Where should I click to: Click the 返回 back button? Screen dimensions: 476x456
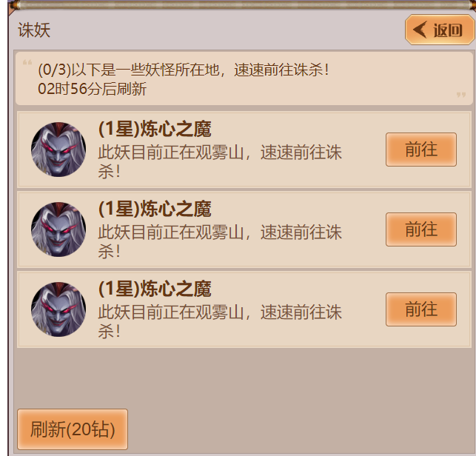pos(440,30)
